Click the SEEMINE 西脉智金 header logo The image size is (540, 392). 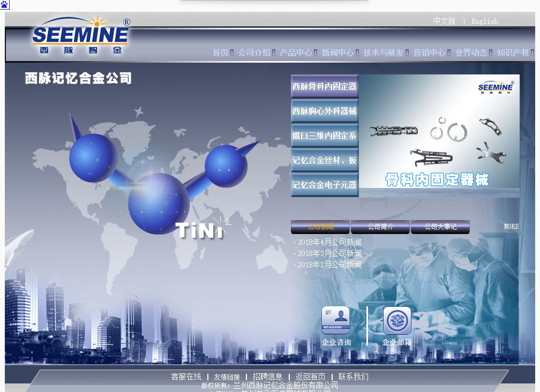point(81,35)
